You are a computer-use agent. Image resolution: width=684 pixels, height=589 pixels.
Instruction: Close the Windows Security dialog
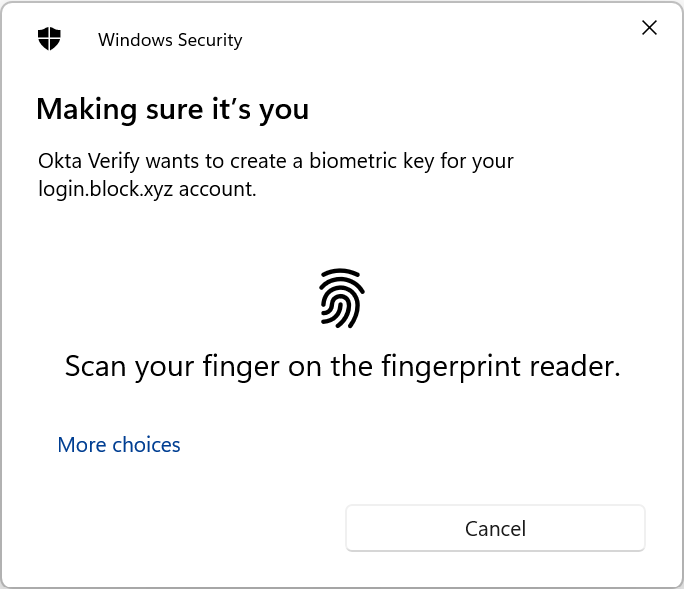pyautogui.click(x=649, y=27)
